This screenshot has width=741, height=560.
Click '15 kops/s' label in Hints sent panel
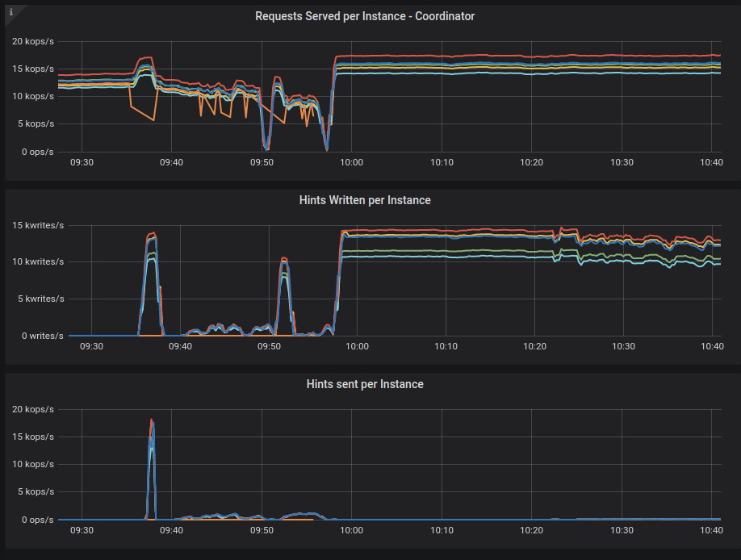click(33, 437)
